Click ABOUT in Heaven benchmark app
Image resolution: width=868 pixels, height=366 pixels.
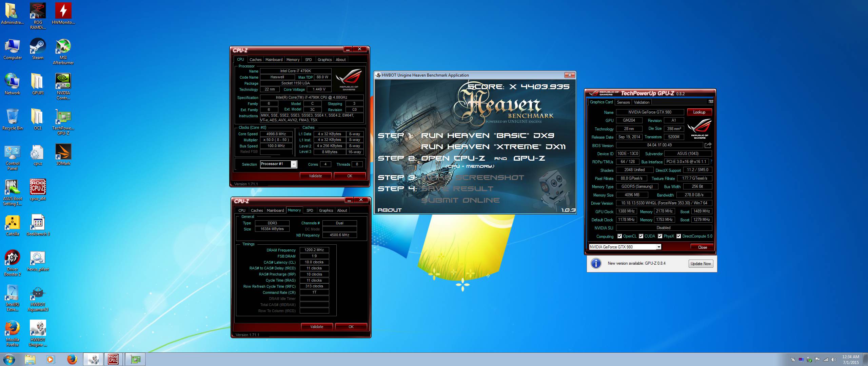(390, 210)
